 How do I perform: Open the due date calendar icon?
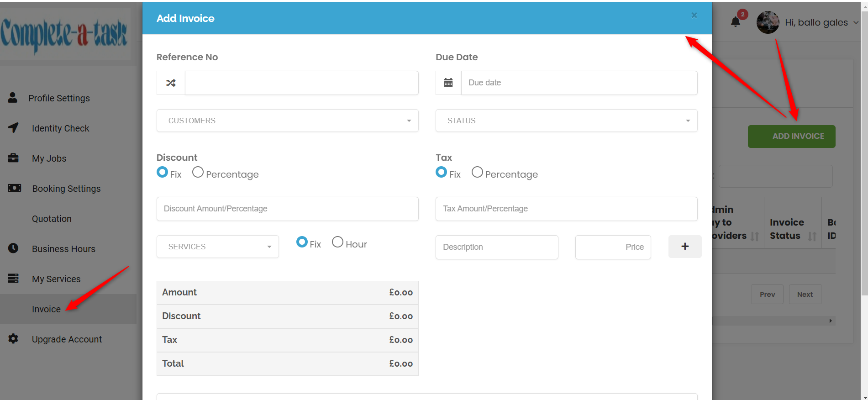click(448, 83)
